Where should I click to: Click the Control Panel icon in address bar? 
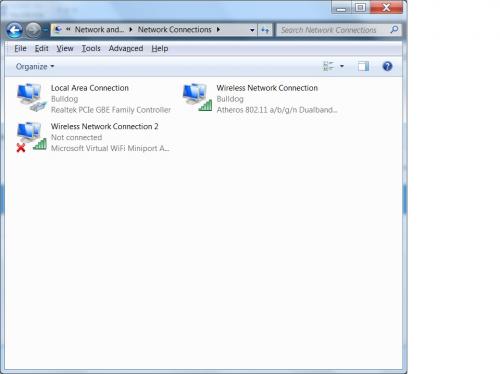coord(58,30)
